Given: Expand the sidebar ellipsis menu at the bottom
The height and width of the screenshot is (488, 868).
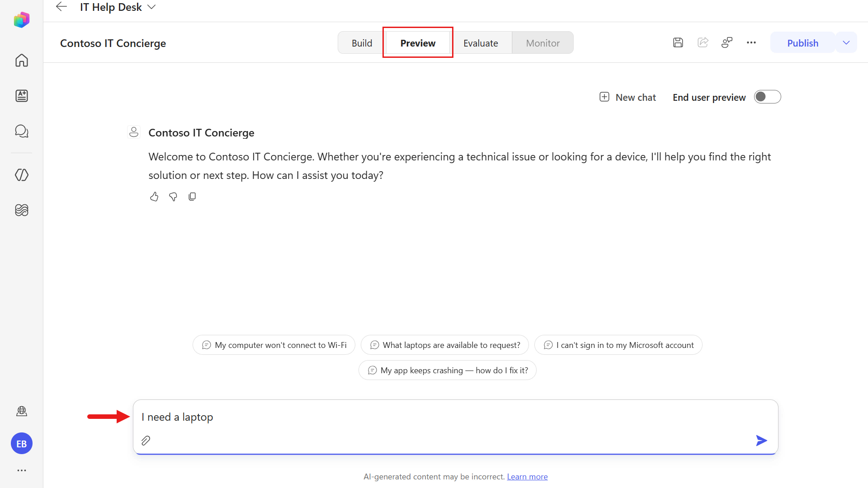Looking at the screenshot, I should pyautogui.click(x=22, y=470).
